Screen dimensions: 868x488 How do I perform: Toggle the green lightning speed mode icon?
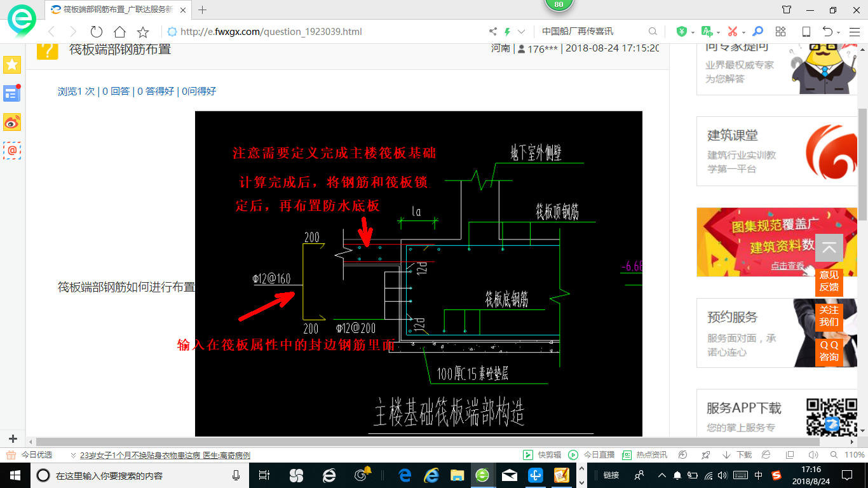[507, 31]
